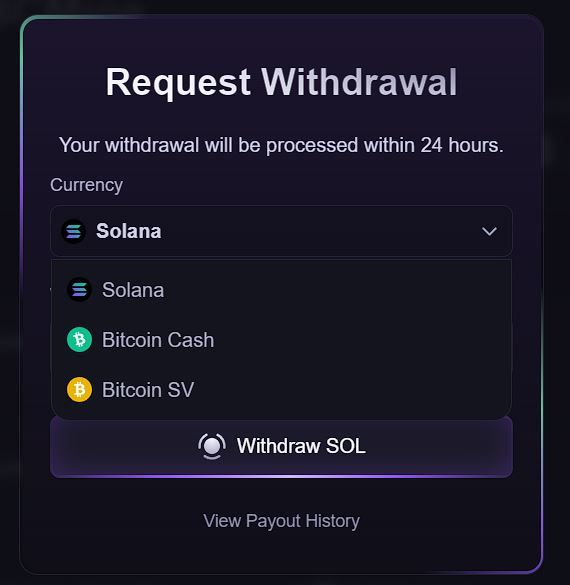The image size is (570, 585).
Task: Click the Cash word in Bitcoin Cash option
Action: 191,340
